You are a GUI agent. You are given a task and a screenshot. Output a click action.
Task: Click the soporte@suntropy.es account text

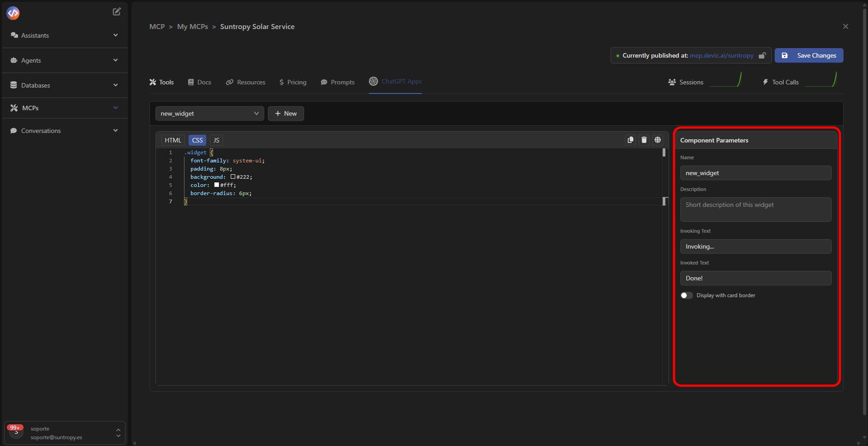click(56, 437)
